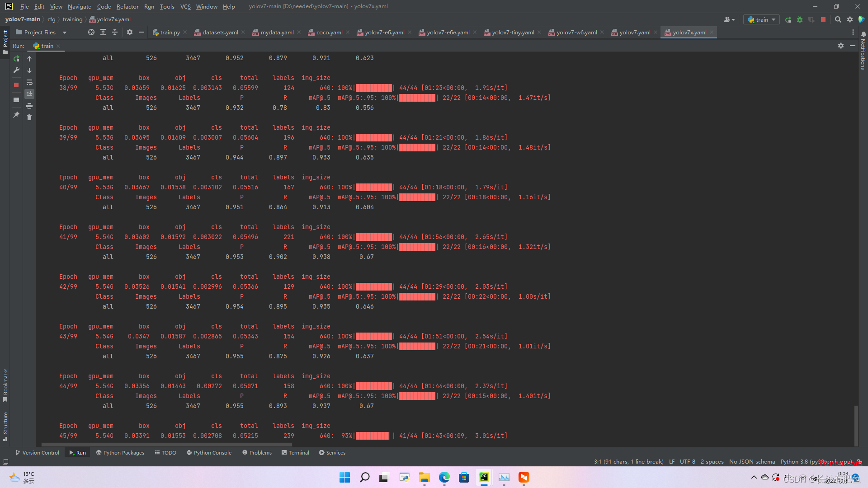Toggle the Version Control panel

click(x=36, y=452)
